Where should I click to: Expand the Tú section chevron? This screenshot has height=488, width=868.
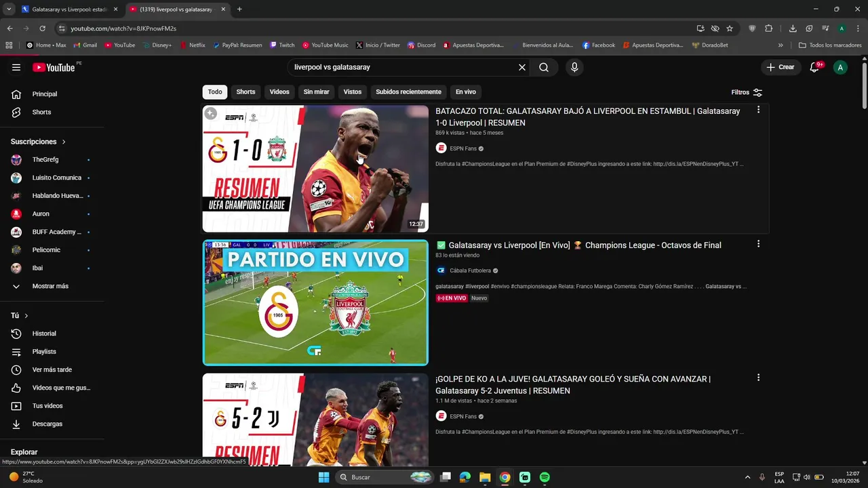tap(26, 316)
